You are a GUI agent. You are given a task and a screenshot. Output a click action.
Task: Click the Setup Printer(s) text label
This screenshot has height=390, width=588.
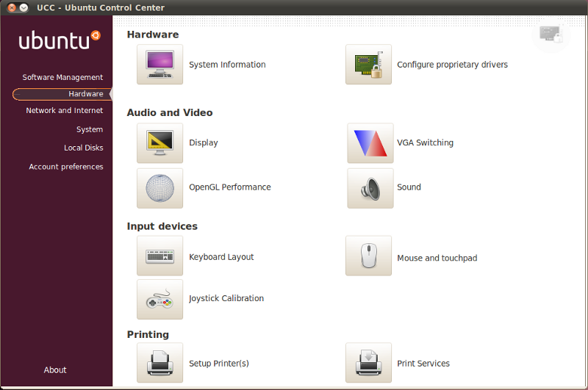coord(218,363)
